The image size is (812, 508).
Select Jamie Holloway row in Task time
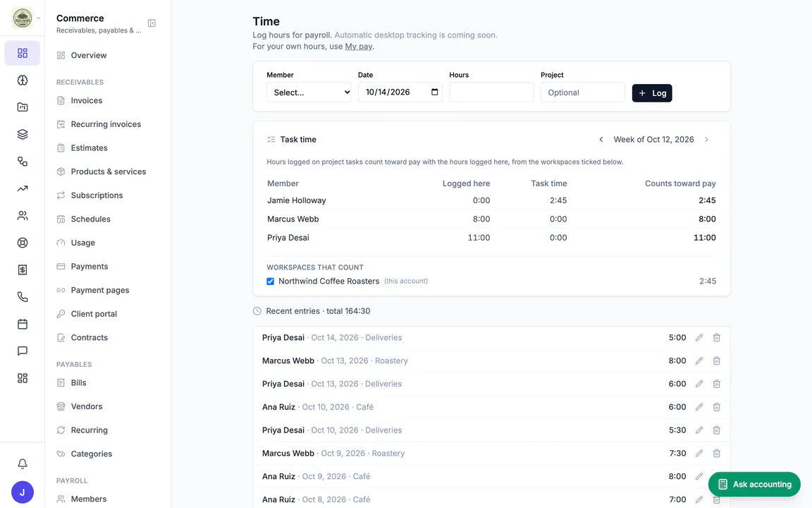click(491, 200)
